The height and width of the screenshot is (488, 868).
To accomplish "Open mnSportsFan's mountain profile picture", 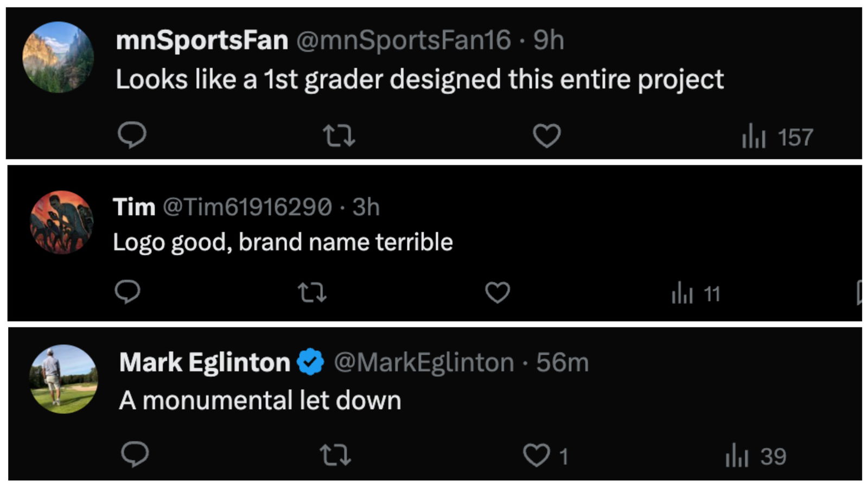I will (58, 57).
